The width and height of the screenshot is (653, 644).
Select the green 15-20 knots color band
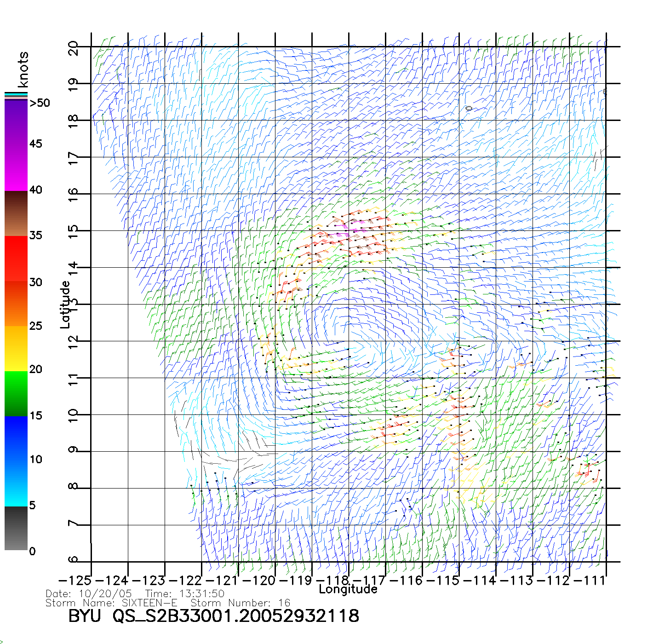coord(16,393)
